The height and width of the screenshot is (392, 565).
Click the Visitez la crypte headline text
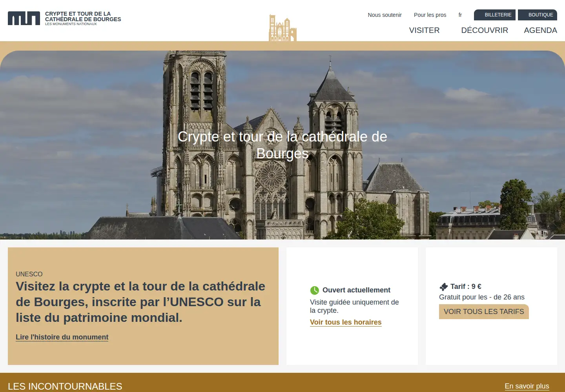coord(140,302)
